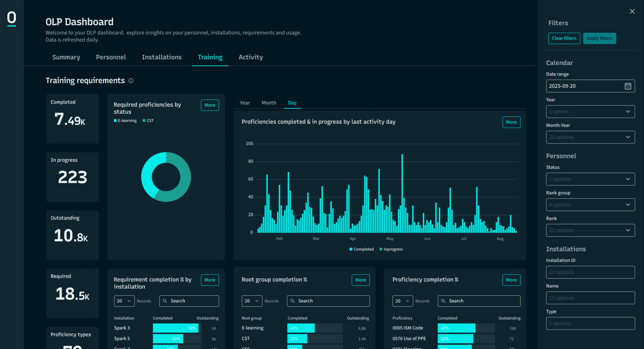The width and height of the screenshot is (644, 349).
Task: Click the OLP logo in the sidebar
Action: [x=12, y=18]
